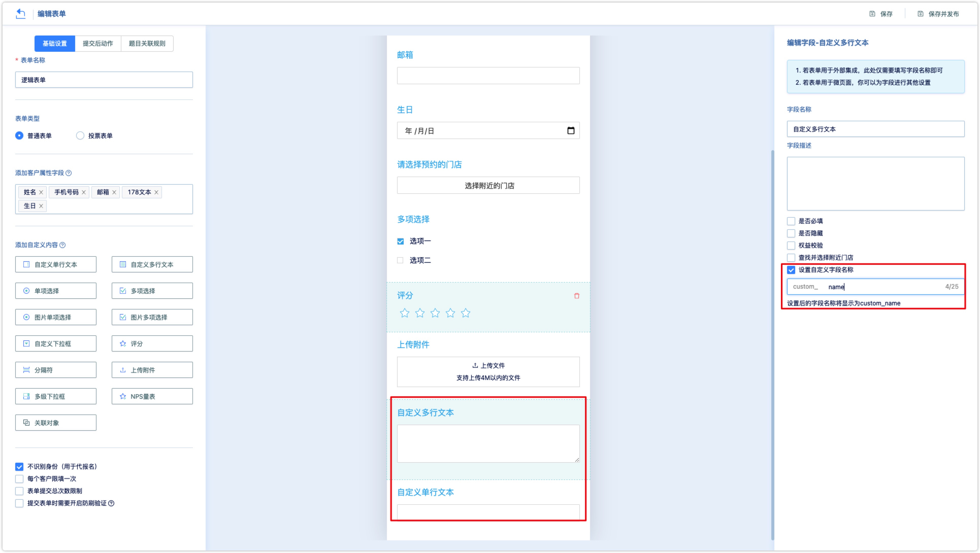Add a 单项选择 field
Image resolution: width=980 pixels, height=553 pixels.
[56, 291]
